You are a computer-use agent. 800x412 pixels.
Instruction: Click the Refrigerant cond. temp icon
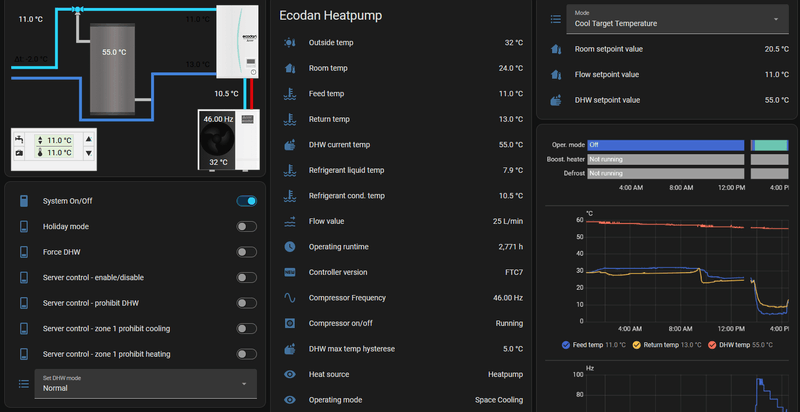[x=290, y=196]
